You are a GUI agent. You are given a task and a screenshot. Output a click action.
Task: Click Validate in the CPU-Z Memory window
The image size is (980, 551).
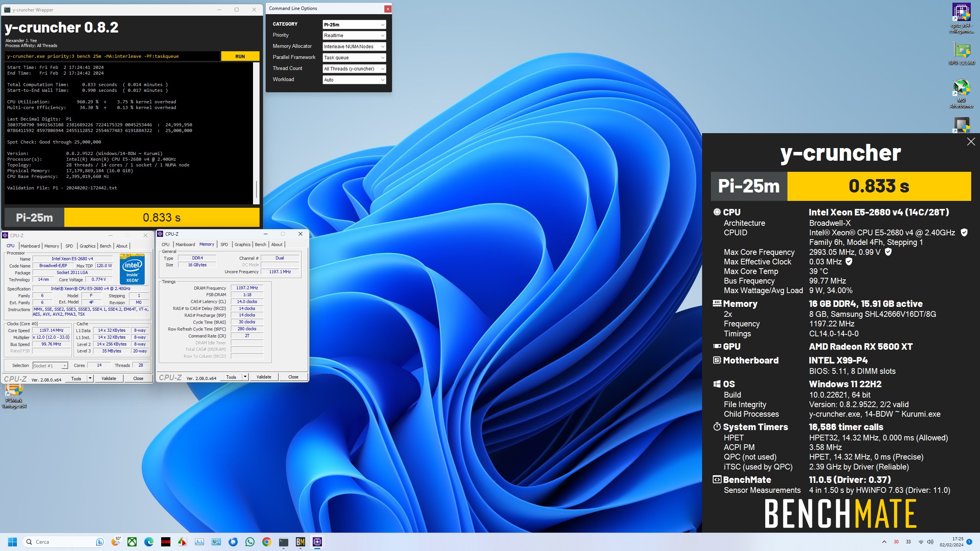click(x=264, y=377)
